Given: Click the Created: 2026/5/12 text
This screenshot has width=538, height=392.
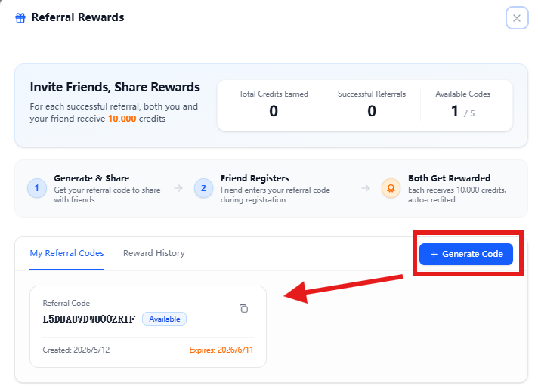Looking at the screenshot, I should [x=76, y=350].
